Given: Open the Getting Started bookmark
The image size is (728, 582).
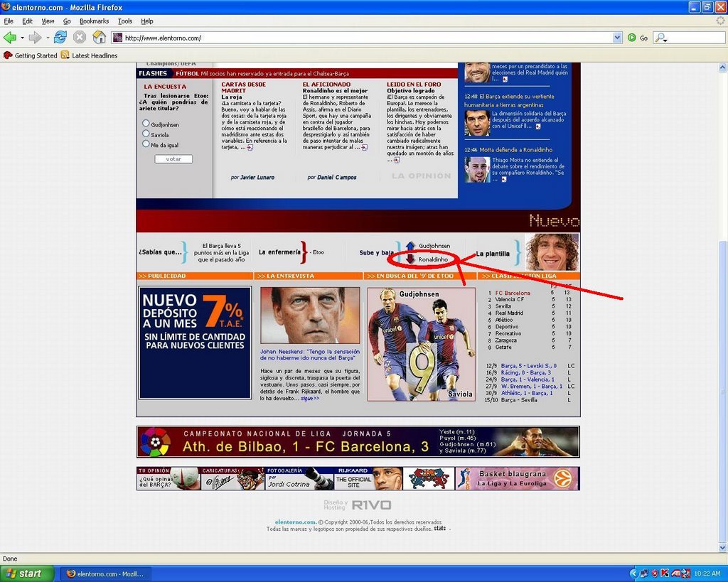Looking at the screenshot, I should (30, 55).
